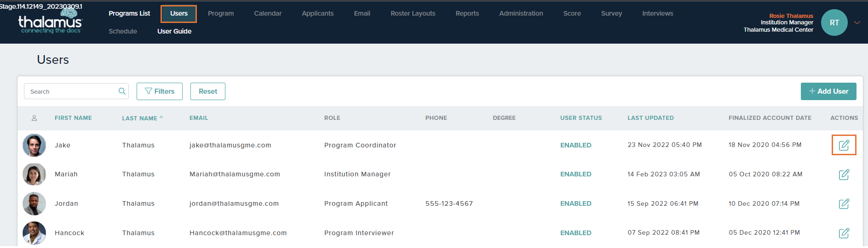The image size is (868, 248).
Task: Click ENABLED status in Jake's row
Action: click(576, 145)
